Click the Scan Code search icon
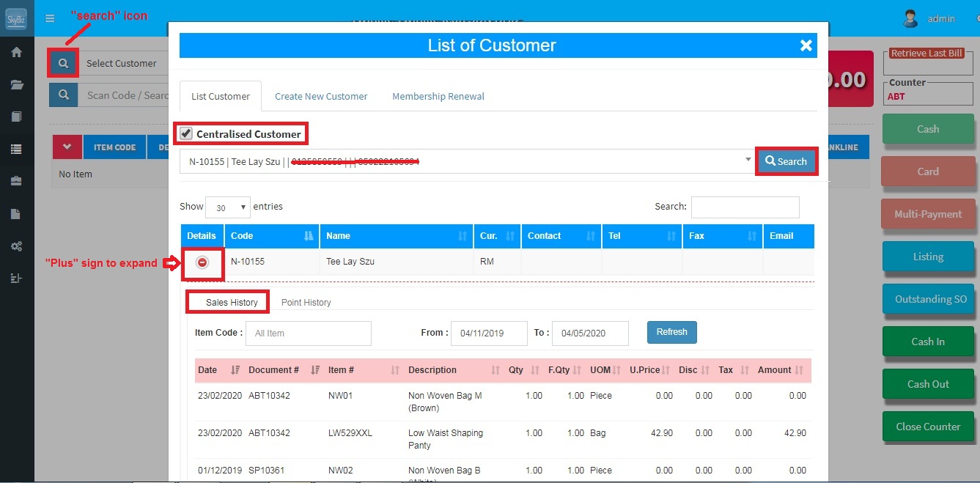 64,95
